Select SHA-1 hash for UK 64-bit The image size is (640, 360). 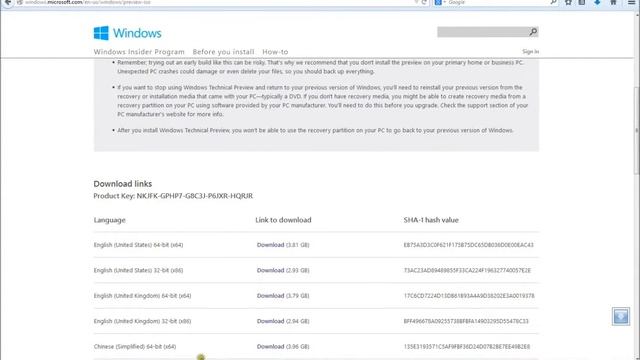click(x=469, y=296)
